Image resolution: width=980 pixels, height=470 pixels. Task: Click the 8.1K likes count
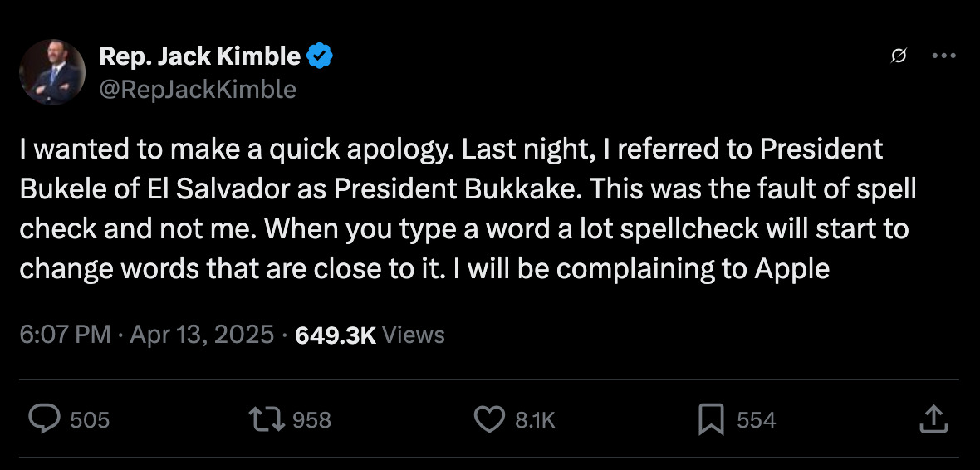535,420
